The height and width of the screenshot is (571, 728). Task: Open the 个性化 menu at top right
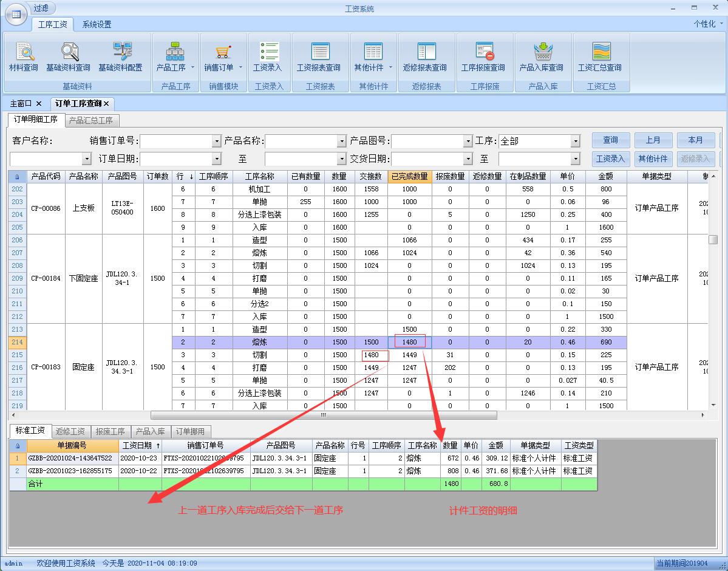[x=709, y=24]
